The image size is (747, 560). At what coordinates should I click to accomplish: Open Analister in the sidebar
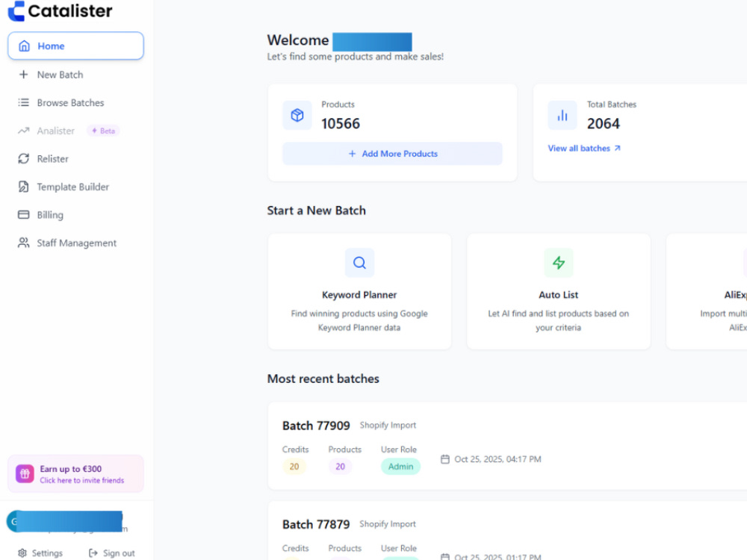tap(56, 131)
